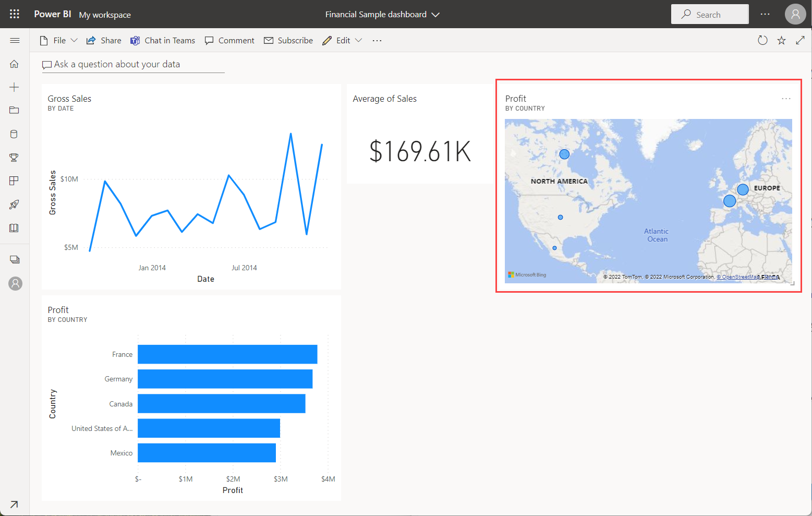The height and width of the screenshot is (516, 812).
Task: Open the Data hub cylinder icon
Action: [x=14, y=134]
